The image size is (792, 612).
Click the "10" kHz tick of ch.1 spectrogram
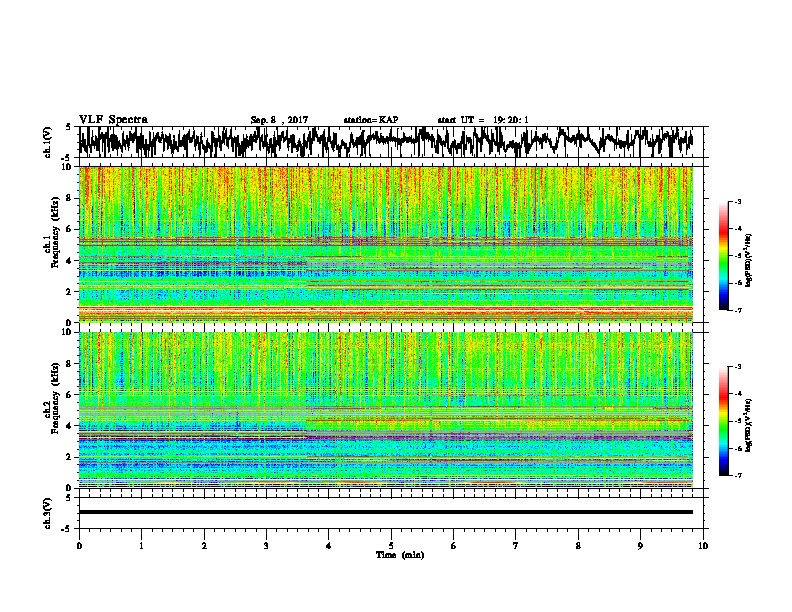click(x=68, y=167)
